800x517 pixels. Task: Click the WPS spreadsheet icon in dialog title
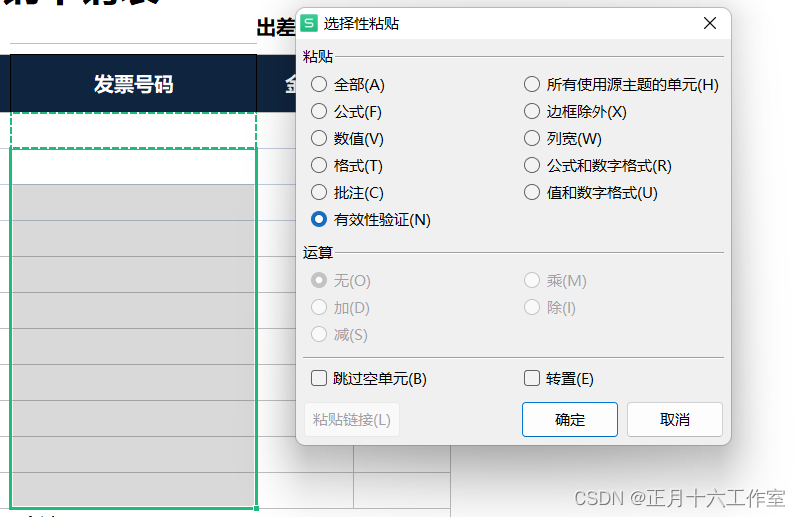coord(309,23)
